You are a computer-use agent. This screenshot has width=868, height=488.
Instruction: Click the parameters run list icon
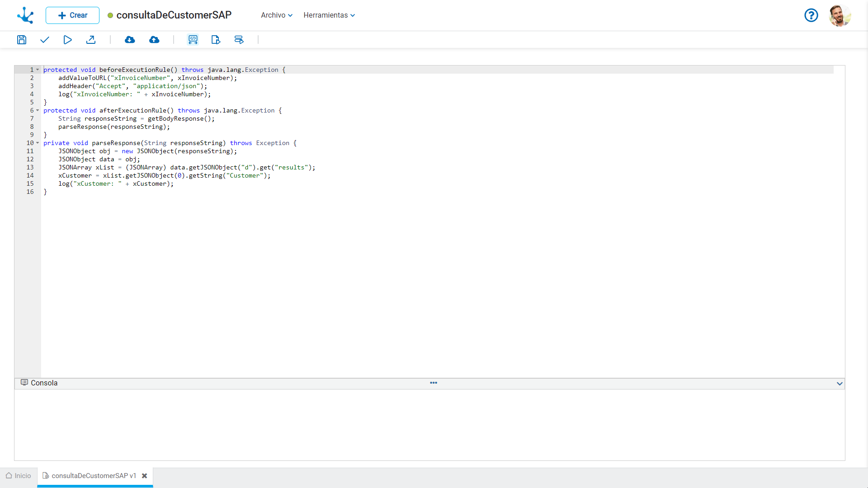(x=239, y=40)
